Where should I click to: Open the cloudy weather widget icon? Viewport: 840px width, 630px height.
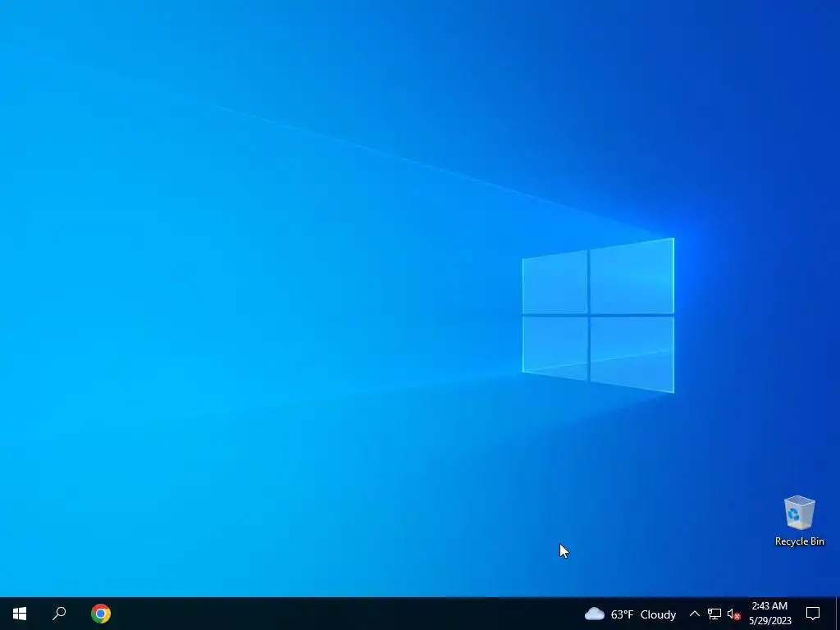(x=594, y=614)
